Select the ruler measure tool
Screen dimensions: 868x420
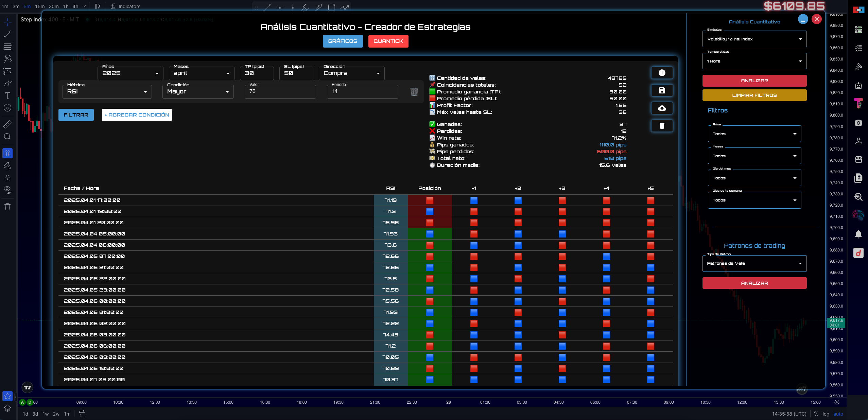coord(7,124)
